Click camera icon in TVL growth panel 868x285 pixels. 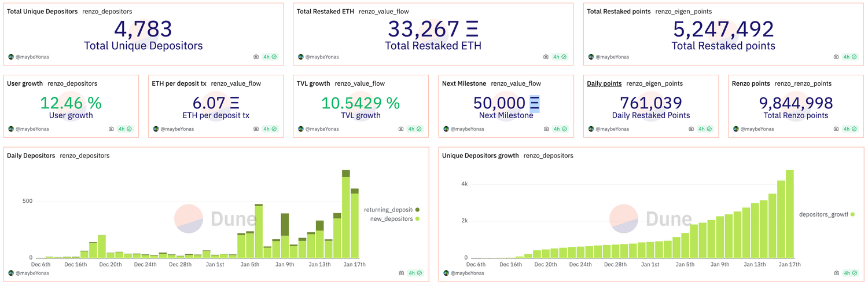401,129
